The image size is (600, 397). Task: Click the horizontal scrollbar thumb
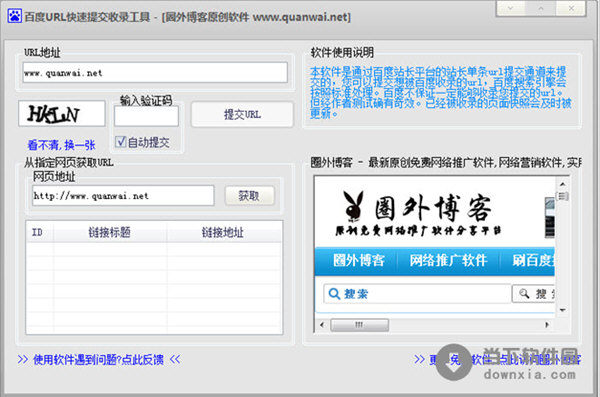[359, 325]
